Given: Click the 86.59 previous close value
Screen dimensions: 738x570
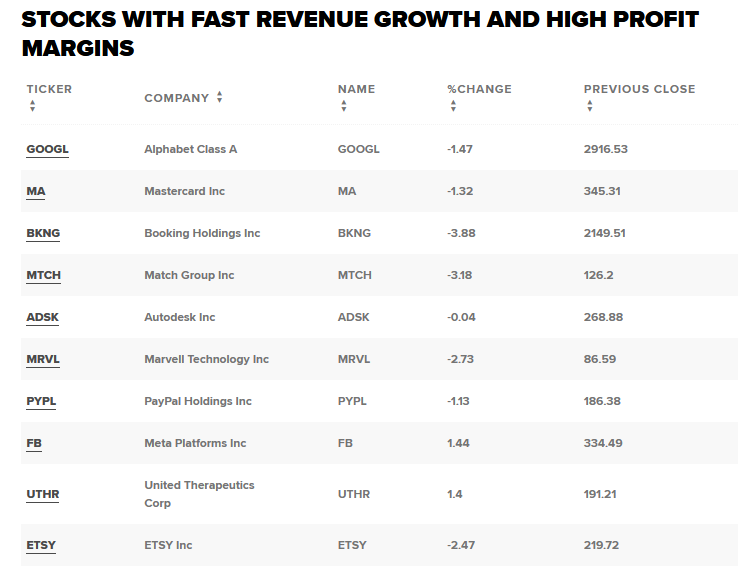Looking at the screenshot, I should 600,359.
